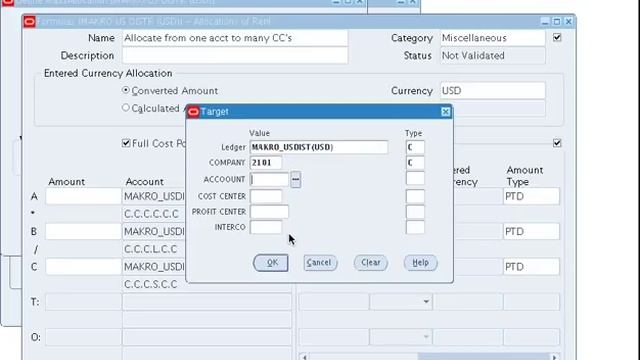This screenshot has height=360, width=640.
Task: Click the C.C.C.C.C.C segment types text
Action: coord(151,214)
